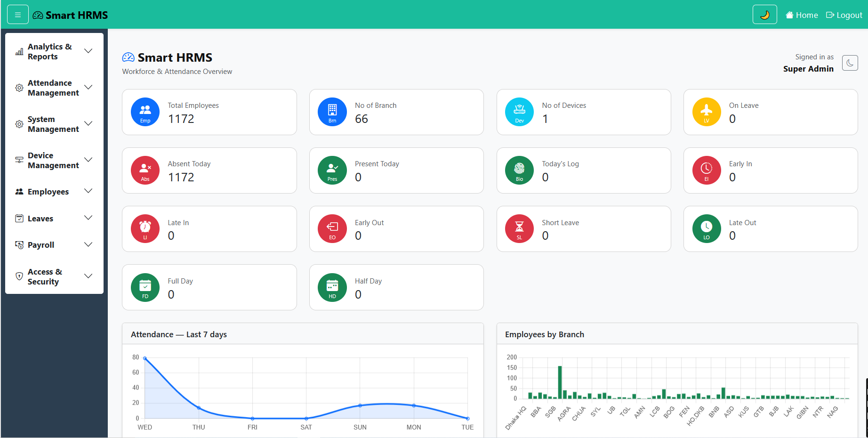The height and width of the screenshot is (438, 868).
Task: Open the Leaves sidebar menu
Action: click(54, 219)
